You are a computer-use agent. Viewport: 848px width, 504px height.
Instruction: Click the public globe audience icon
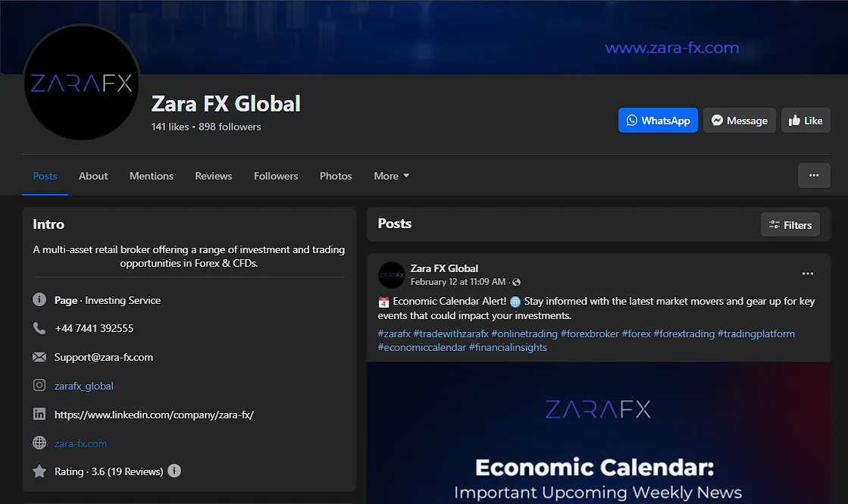[x=517, y=282]
